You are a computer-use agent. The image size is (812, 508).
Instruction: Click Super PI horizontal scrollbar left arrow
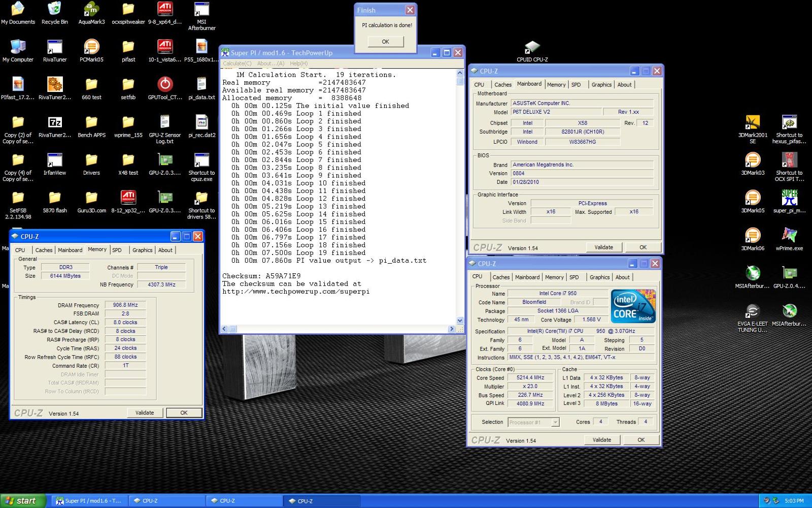coord(224,329)
